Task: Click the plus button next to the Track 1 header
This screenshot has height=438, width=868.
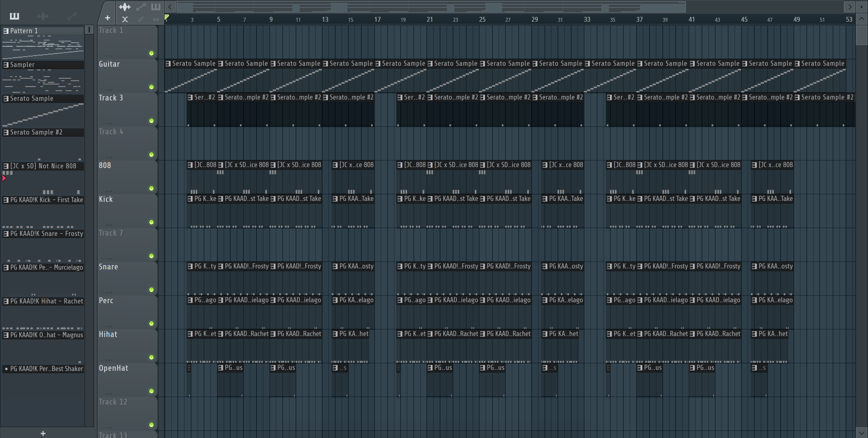Action: pyautogui.click(x=107, y=18)
